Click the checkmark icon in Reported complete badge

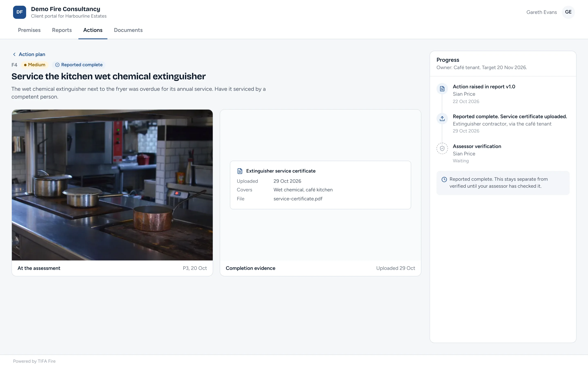[57, 65]
